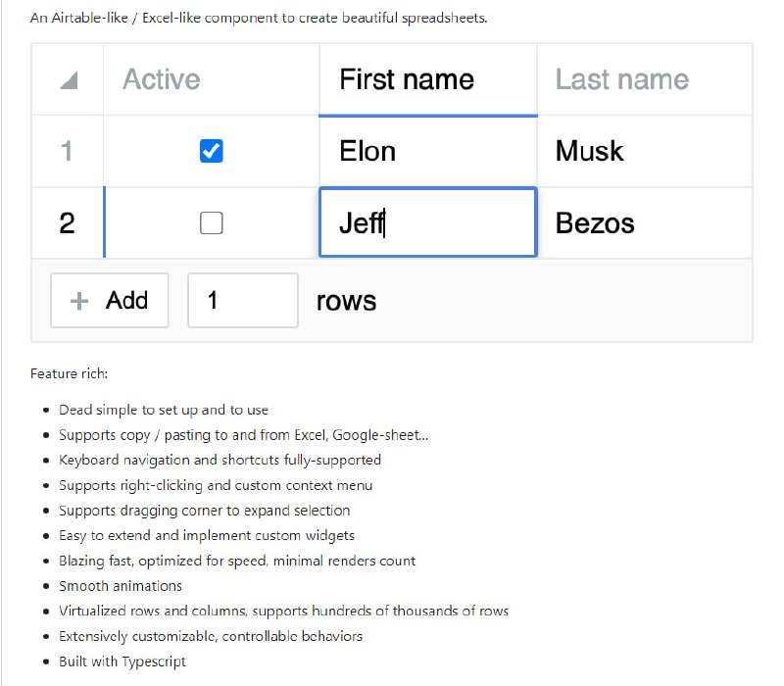Focus the row count input field
Image resolution: width=784 pixels, height=686 pixels.
(x=242, y=300)
